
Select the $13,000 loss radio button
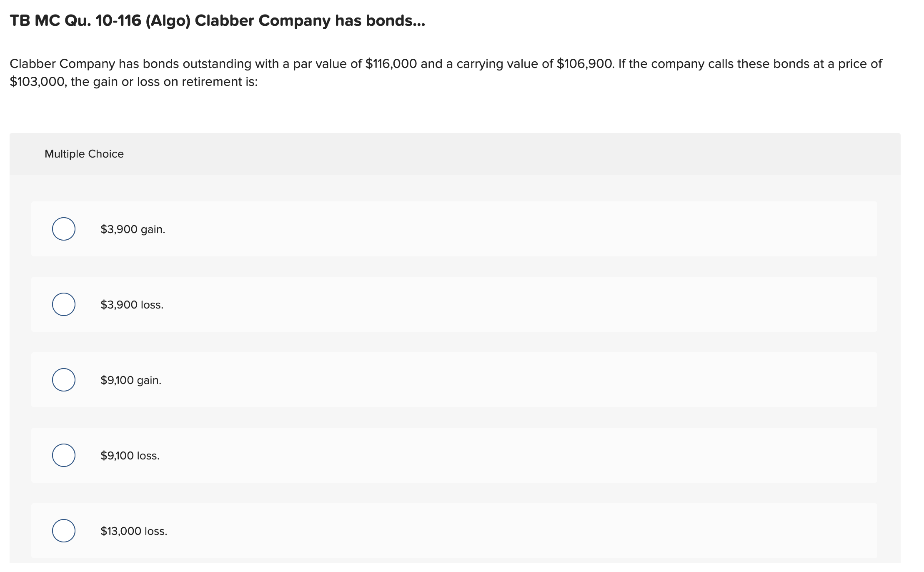65,531
